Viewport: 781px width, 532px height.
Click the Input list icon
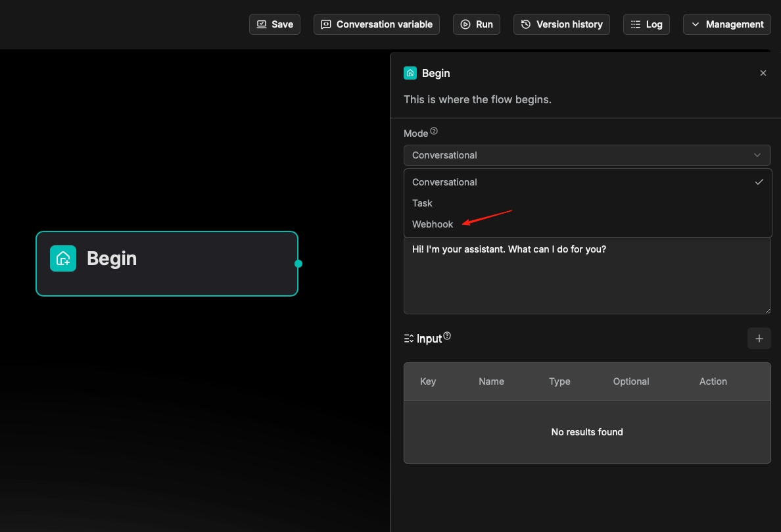tap(408, 339)
